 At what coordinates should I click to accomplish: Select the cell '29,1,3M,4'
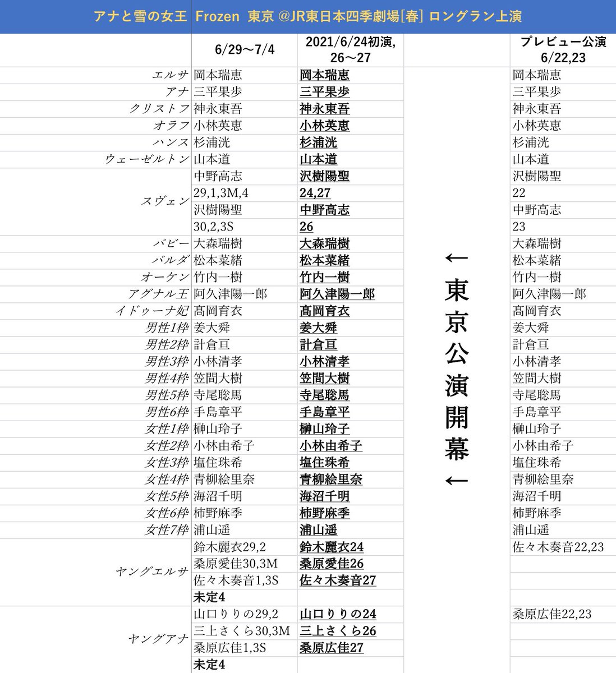tap(245, 193)
